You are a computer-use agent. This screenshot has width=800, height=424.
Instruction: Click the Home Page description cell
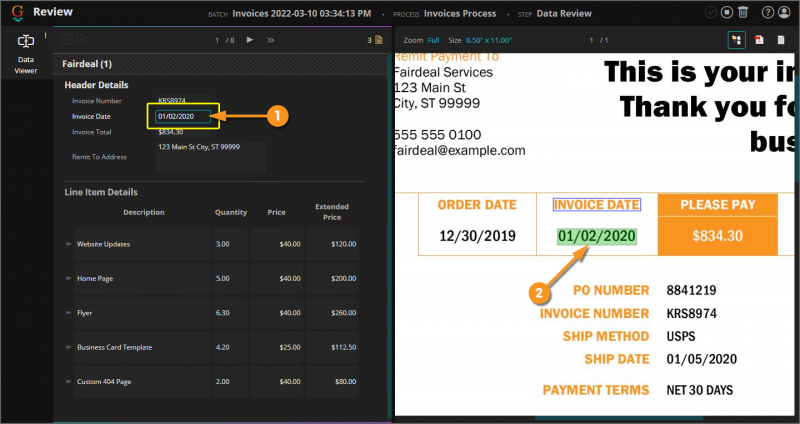142,279
